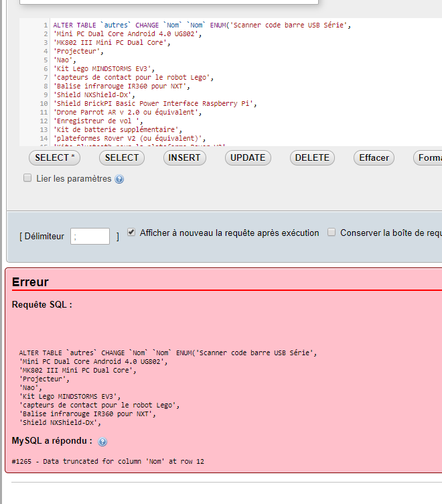Image resolution: width=442 pixels, height=504 pixels.
Task: Click editor line 'Enregistreur de vol'
Action: coord(98,121)
